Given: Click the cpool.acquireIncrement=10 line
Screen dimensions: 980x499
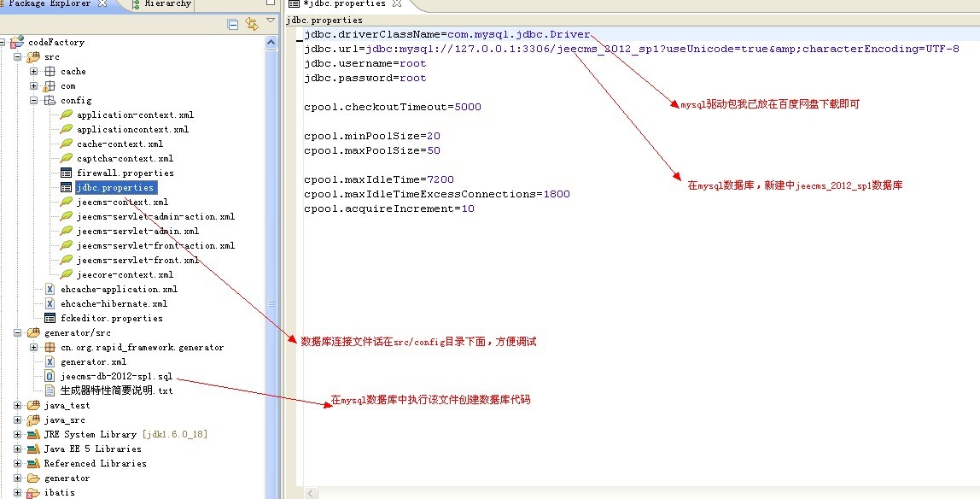Looking at the screenshot, I should pos(388,208).
